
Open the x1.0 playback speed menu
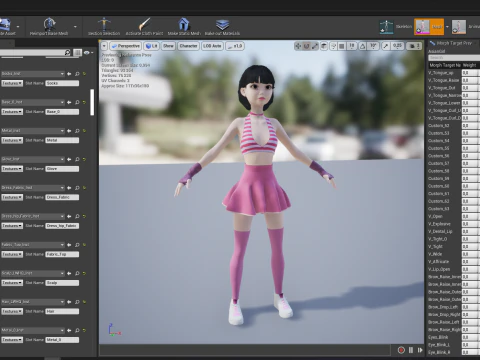coord(235,46)
